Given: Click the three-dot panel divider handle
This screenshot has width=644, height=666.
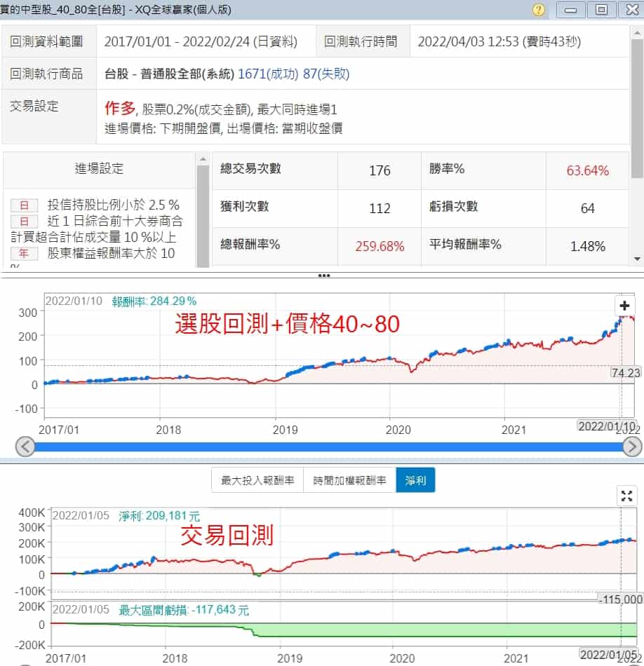Looking at the screenshot, I should [323, 276].
